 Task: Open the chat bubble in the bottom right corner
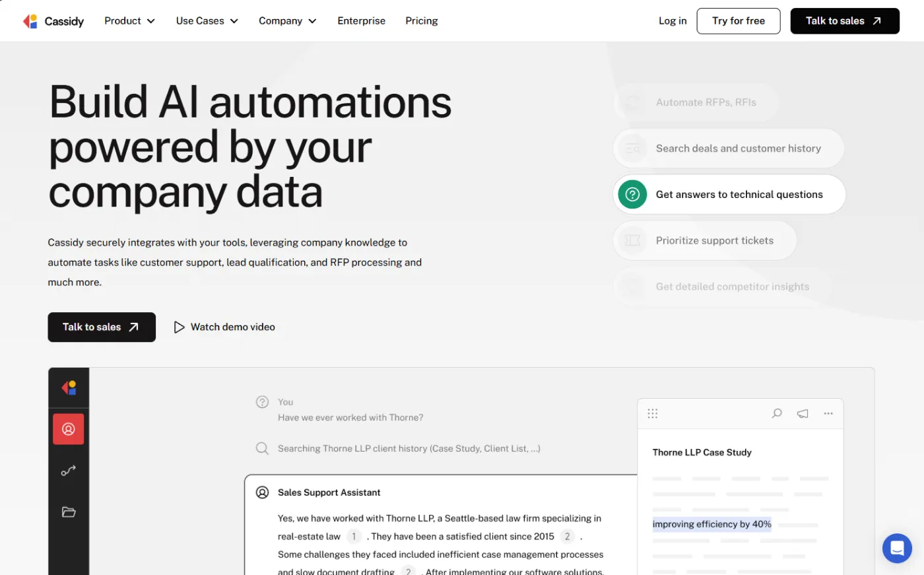pyautogui.click(x=897, y=548)
